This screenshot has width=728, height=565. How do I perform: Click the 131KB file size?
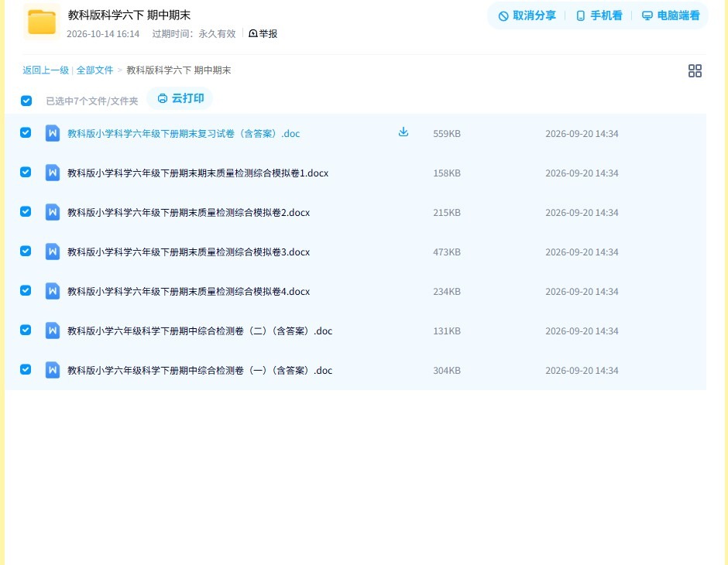tap(447, 330)
